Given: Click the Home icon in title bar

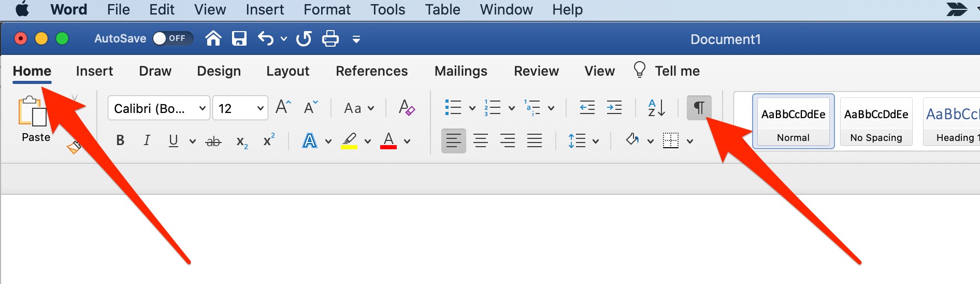Looking at the screenshot, I should (x=213, y=38).
